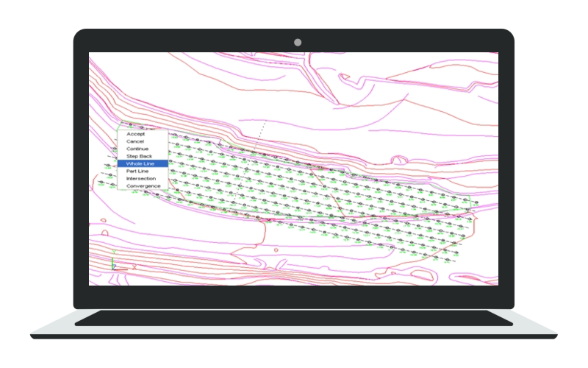Click the green Y axis label
This screenshot has width=588, height=368.
point(114,252)
